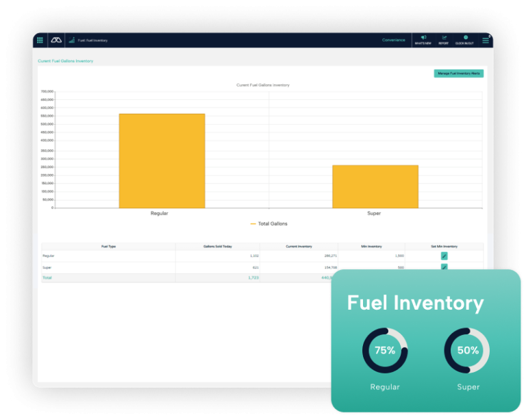Sort by Fuel Type column header
Image resolution: width=526 pixels, height=420 pixels.
[x=108, y=247]
